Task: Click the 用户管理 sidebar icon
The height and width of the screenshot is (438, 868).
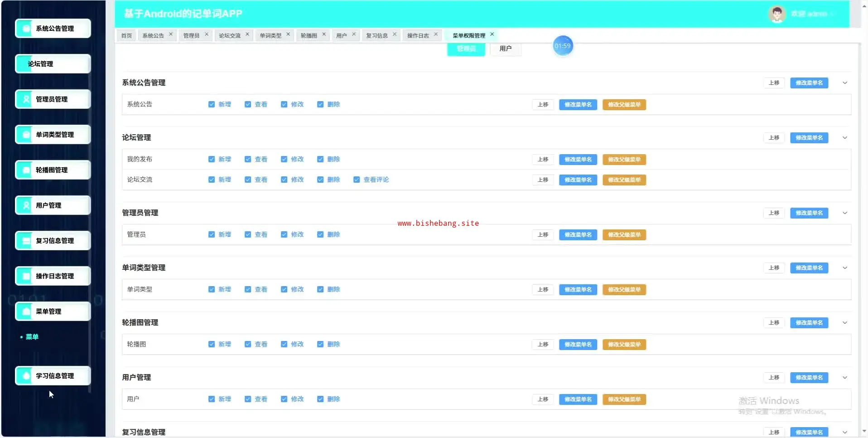Action: (x=26, y=205)
